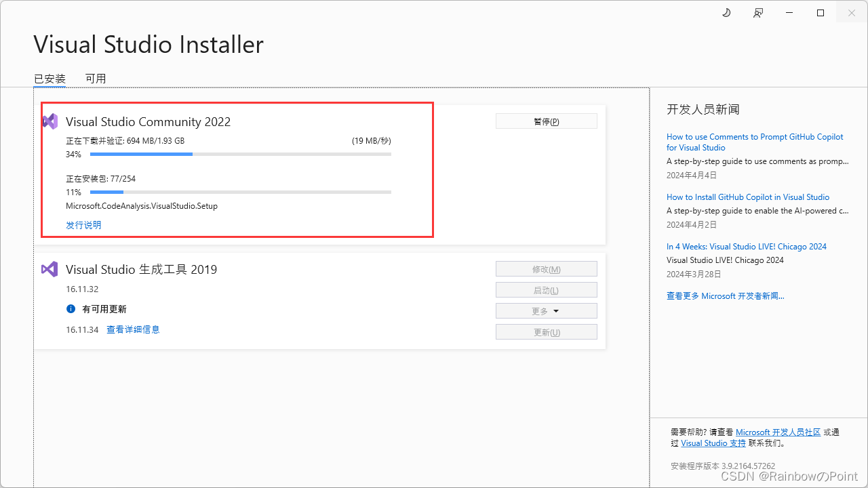Click the Visual Studio 生成工具 2019 title
The height and width of the screenshot is (488, 868).
[142, 270]
